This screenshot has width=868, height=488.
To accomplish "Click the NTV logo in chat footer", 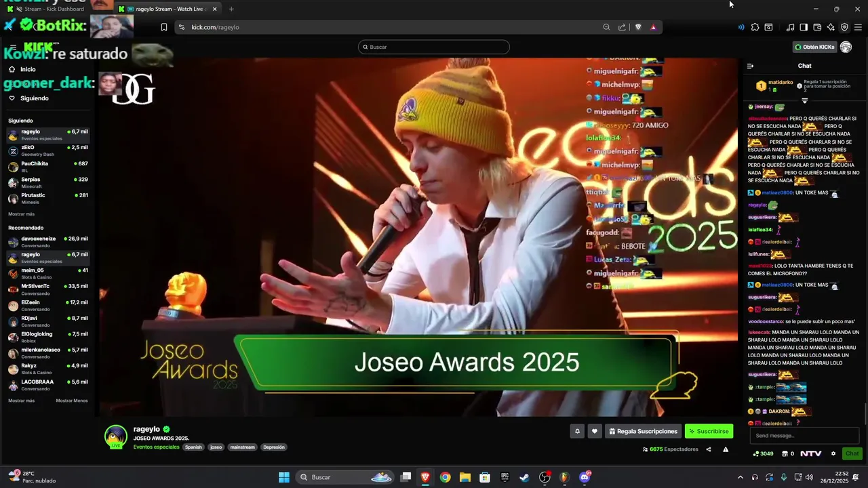I will pos(810,453).
